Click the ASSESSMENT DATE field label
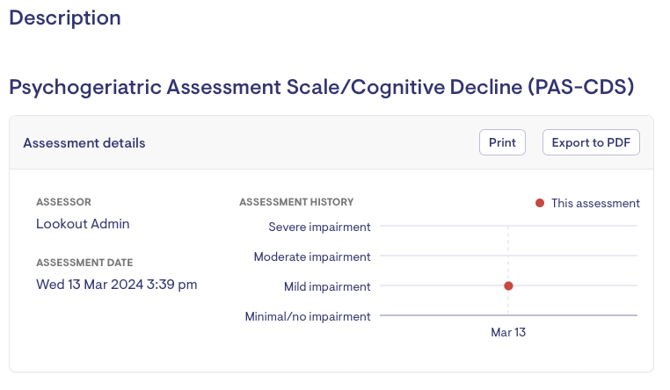 pos(85,263)
